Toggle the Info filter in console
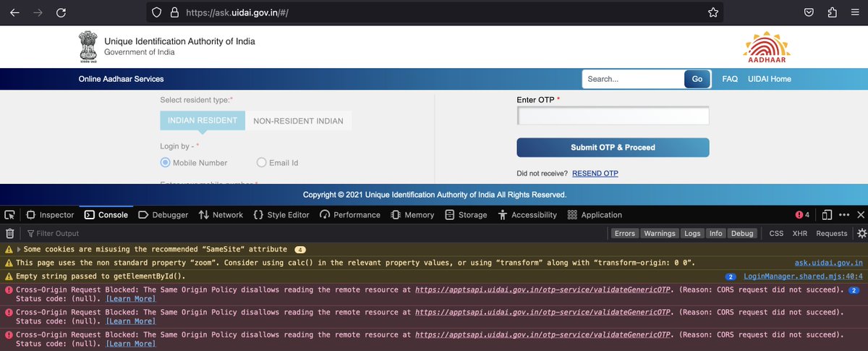The height and width of the screenshot is (351, 868). 715,234
